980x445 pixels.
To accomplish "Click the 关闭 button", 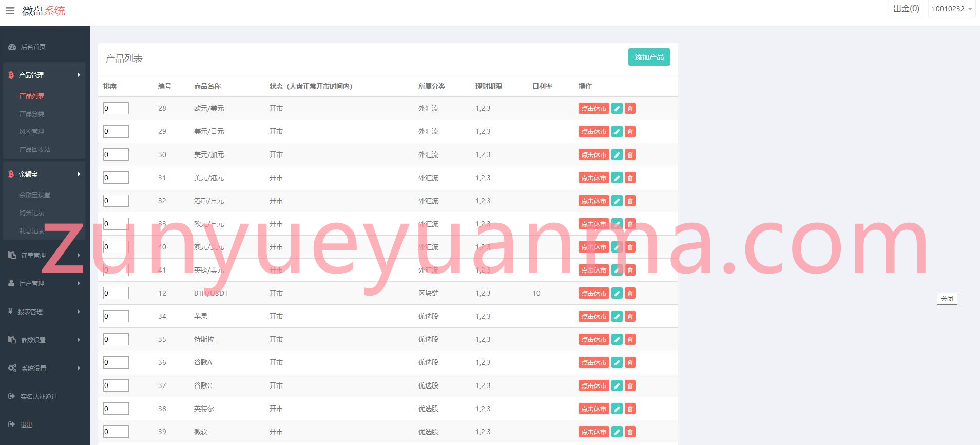I will 947,299.
